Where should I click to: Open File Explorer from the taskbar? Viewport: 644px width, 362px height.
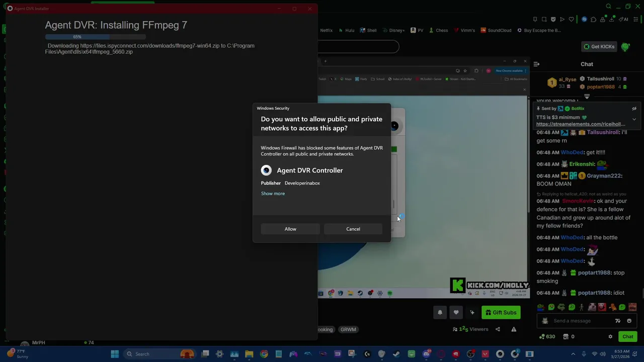(249, 354)
